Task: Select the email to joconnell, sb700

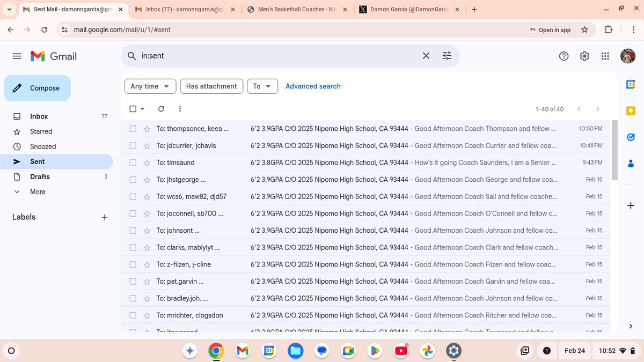Action: click(133, 213)
